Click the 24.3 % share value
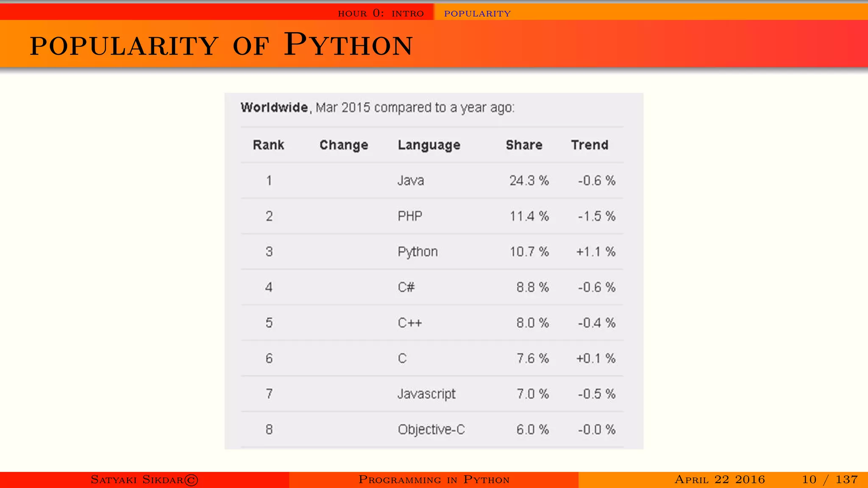Viewport: 868px width, 488px height. 529,180
